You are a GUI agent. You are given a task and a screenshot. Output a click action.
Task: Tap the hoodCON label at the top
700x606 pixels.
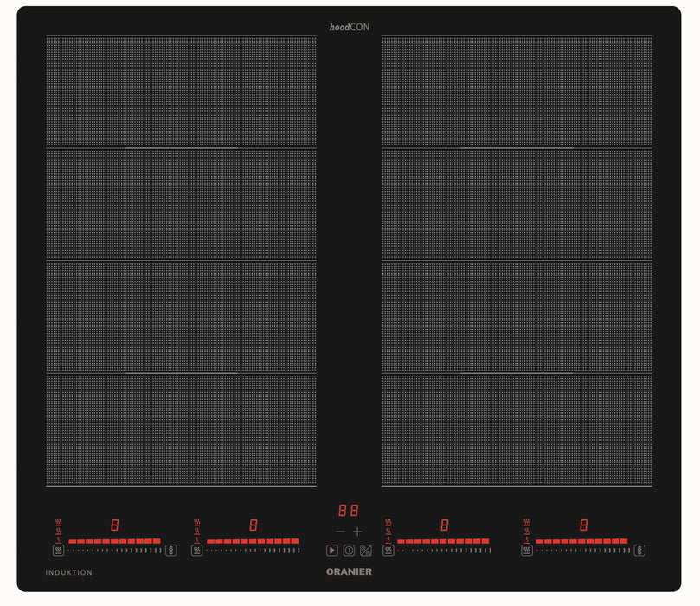pos(349,27)
